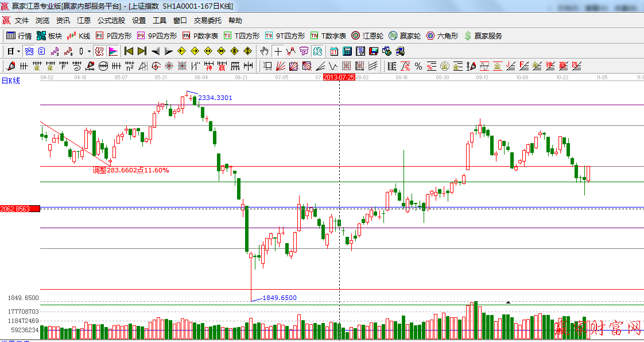Jump to first bar with skip-to-start arrow
The height and width of the screenshot is (342, 644).
[129, 51]
